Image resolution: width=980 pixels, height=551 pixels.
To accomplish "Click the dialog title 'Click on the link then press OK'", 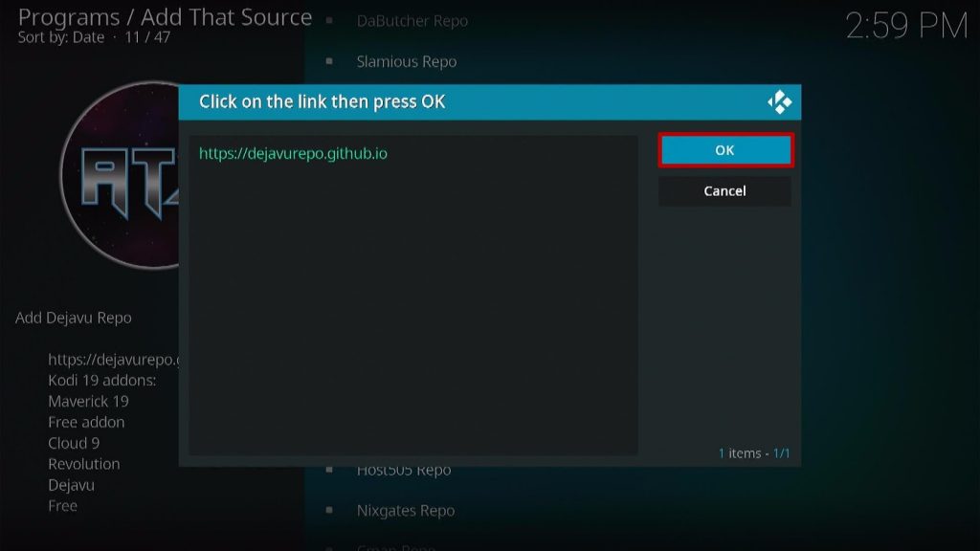I will 322,101.
